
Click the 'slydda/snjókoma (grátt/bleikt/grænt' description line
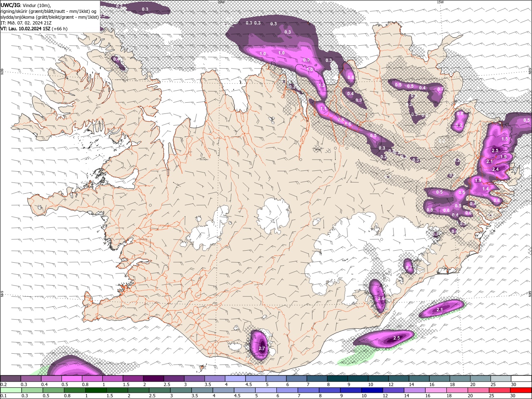(50, 17)
